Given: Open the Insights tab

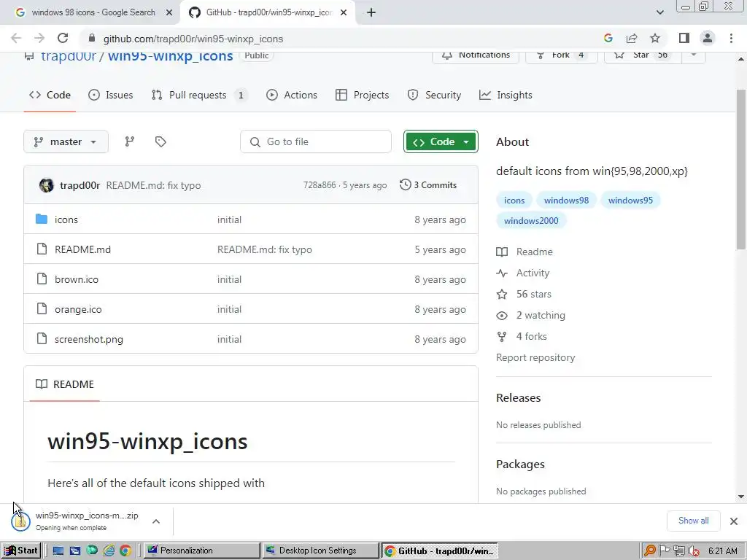Looking at the screenshot, I should (506, 95).
